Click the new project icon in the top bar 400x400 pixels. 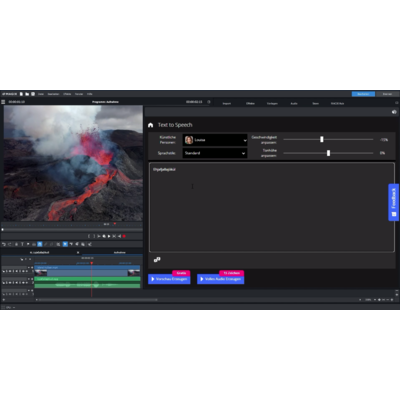click(21, 94)
